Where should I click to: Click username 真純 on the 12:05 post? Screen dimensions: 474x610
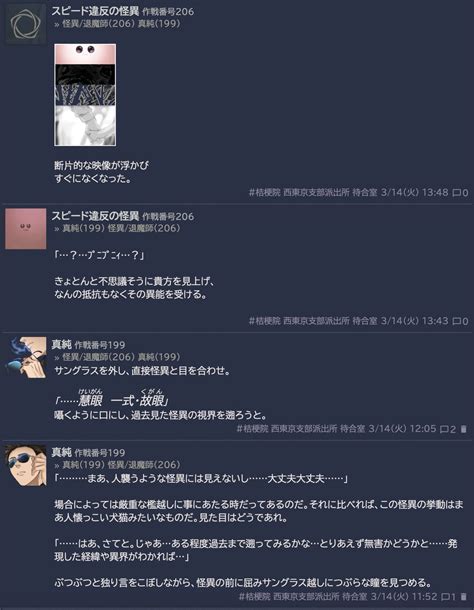tap(61, 345)
